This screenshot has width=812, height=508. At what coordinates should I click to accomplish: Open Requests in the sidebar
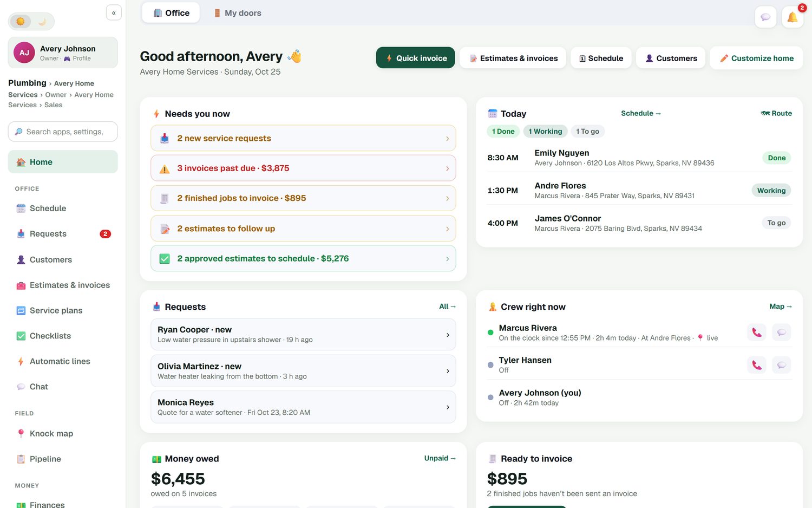click(x=63, y=234)
